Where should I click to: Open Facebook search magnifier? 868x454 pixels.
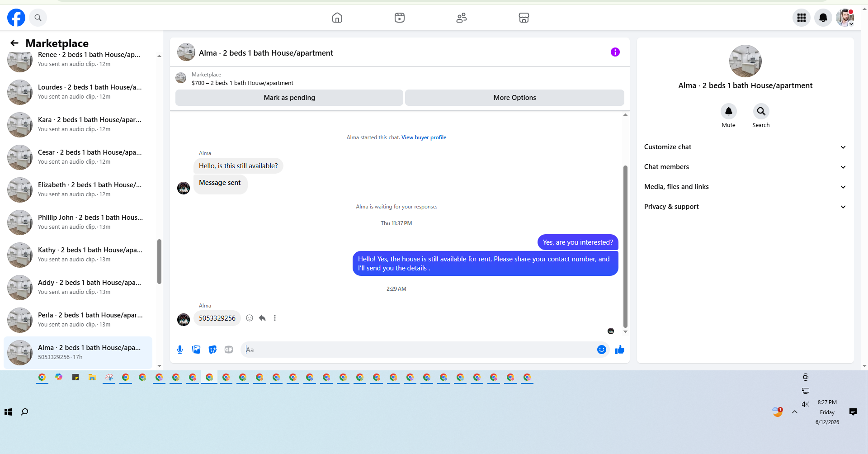[x=38, y=18]
